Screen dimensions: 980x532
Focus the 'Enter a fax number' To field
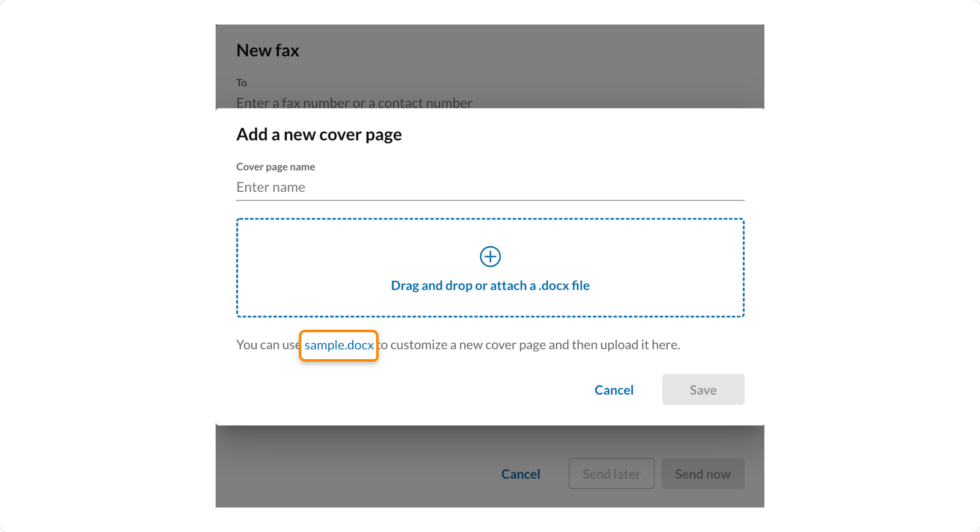tap(354, 102)
